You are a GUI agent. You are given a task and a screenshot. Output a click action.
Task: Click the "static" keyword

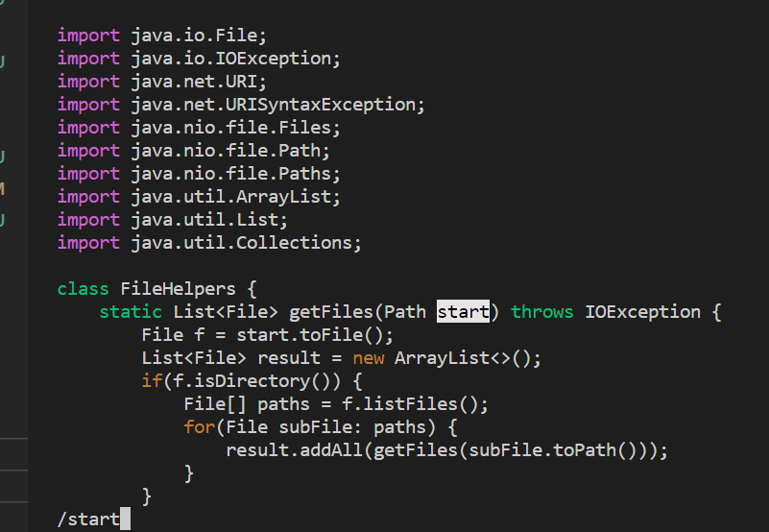[131, 312]
